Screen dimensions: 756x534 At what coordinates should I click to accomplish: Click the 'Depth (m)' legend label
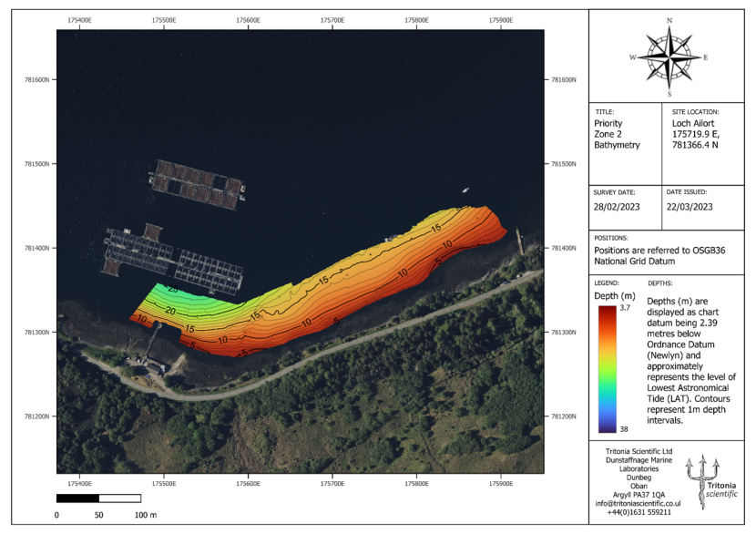tap(614, 295)
